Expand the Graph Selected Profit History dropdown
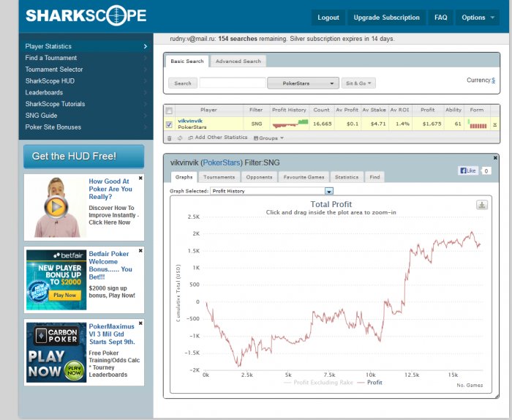The width and height of the screenshot is (512, 420). pyautogui.click(x=329, y=191)
